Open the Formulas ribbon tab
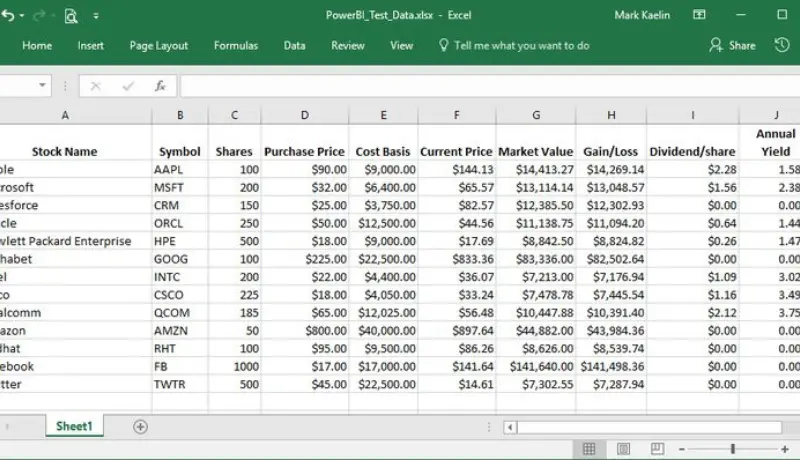800x460 pixels. tap(236, 45)
